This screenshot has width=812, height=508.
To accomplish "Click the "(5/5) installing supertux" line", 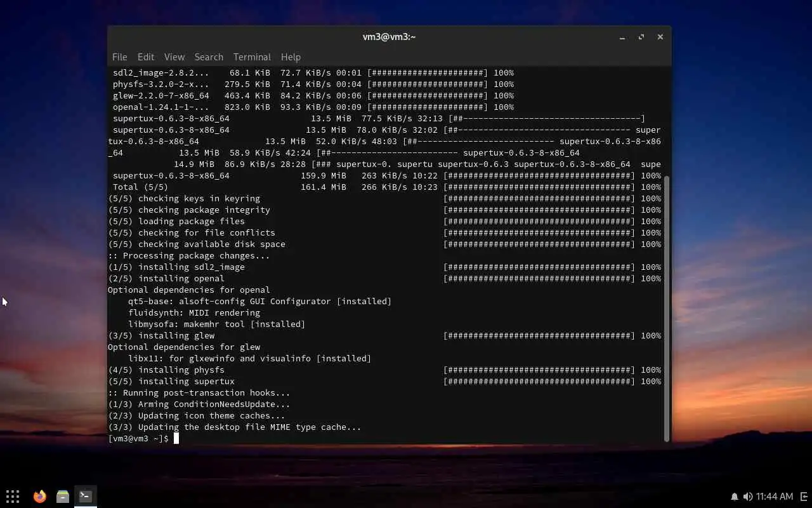I will [x=384, y=382].
